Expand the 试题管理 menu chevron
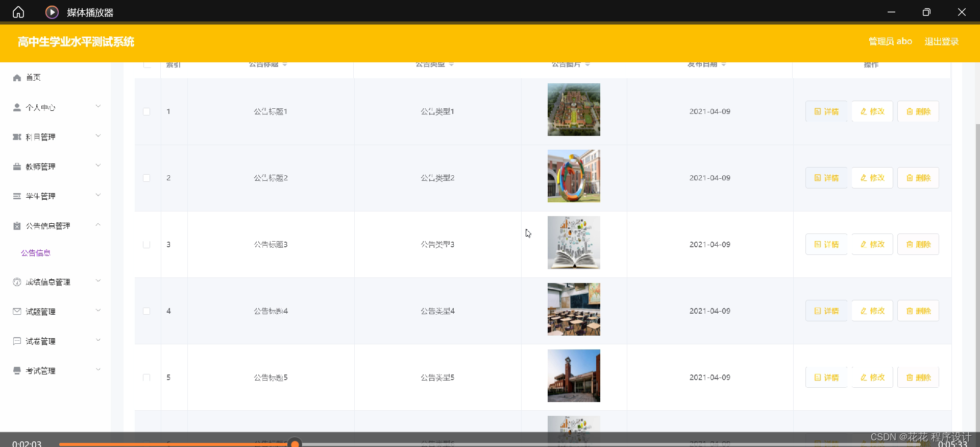The width and height of the screenshot is (980, 447). pos(98,311)
